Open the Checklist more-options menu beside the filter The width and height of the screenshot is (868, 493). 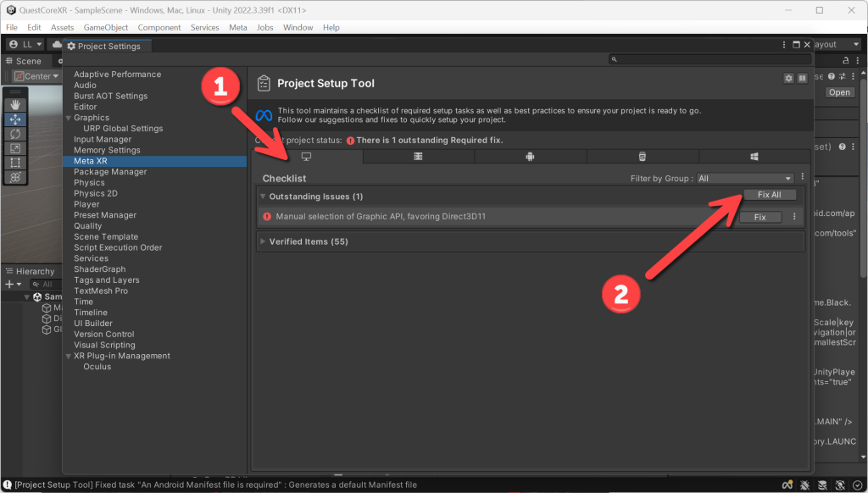point(802,177)
